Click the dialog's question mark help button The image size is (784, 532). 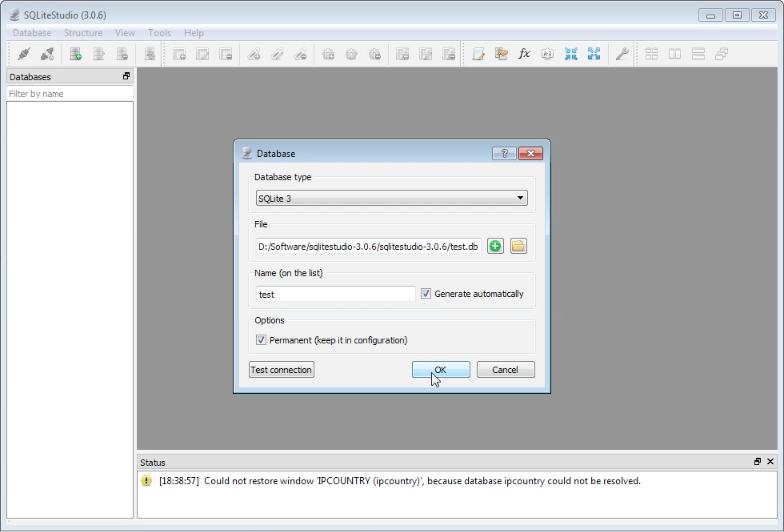click(x=504, y=154)
